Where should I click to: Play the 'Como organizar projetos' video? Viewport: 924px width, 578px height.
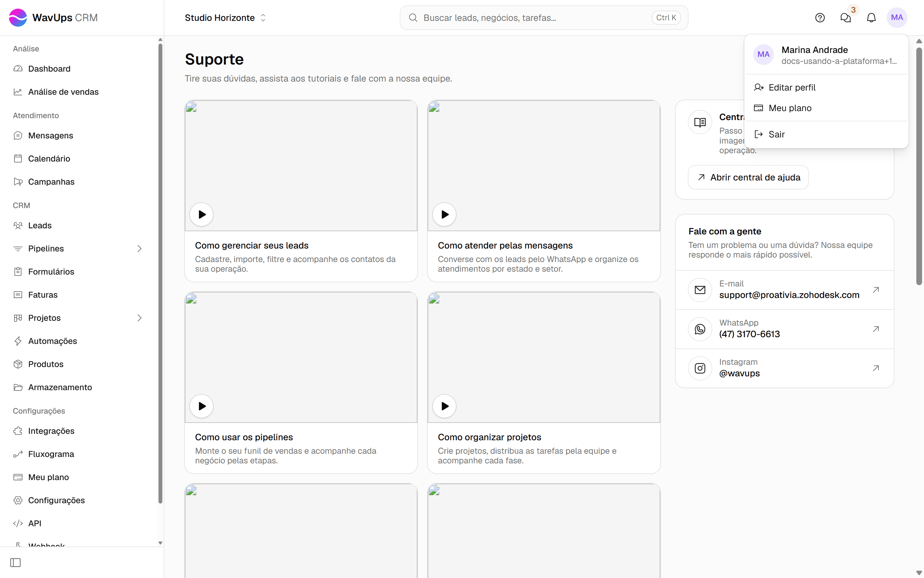pos(444,406)
